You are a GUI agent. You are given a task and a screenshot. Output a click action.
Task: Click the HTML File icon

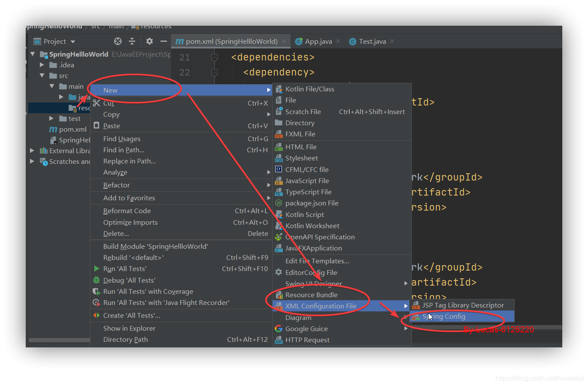[279, 147]
